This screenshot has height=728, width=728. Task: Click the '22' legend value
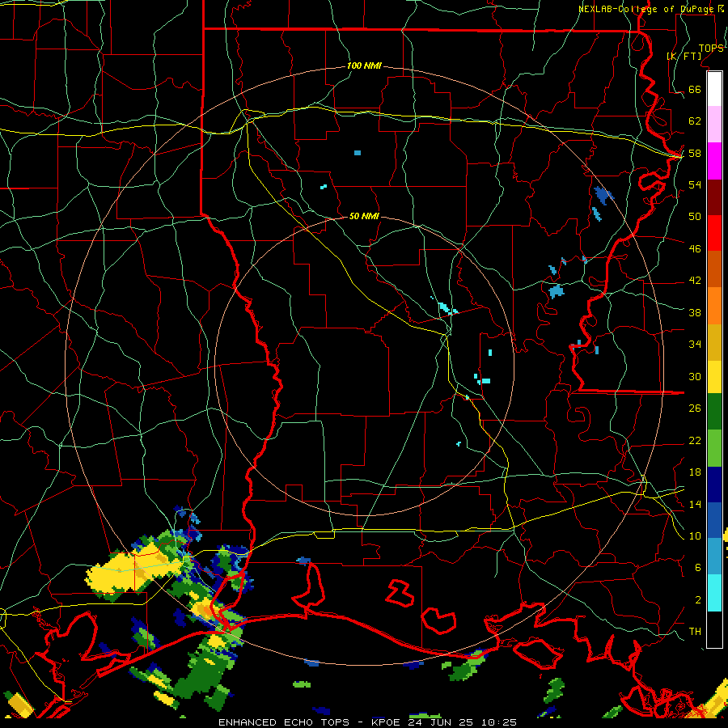coord(695,441)
